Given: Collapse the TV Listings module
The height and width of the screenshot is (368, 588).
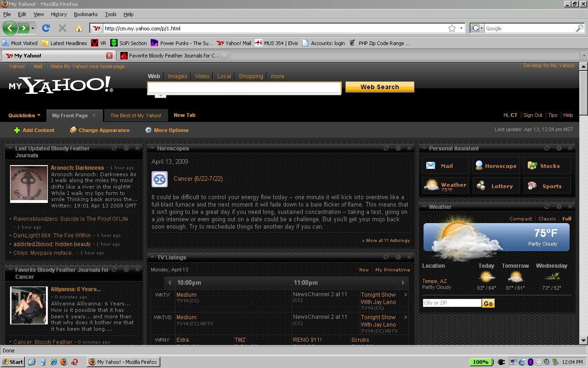Looking at the screenshot, I should 152,258.
